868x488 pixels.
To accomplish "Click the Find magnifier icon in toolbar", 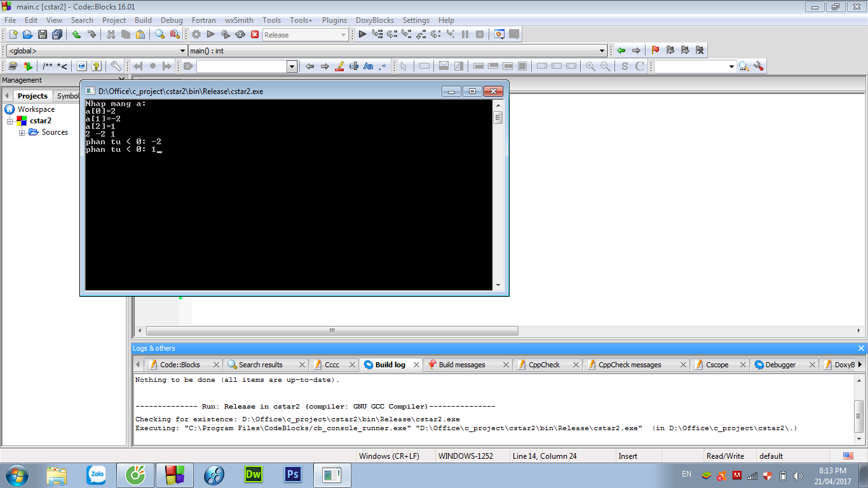I will click(160, 34).
